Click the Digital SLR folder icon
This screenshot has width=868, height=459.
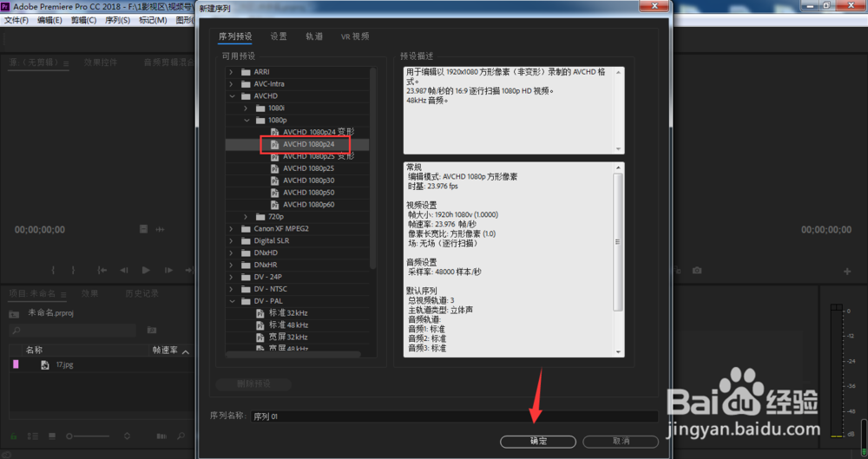click(x=247, y=241)
